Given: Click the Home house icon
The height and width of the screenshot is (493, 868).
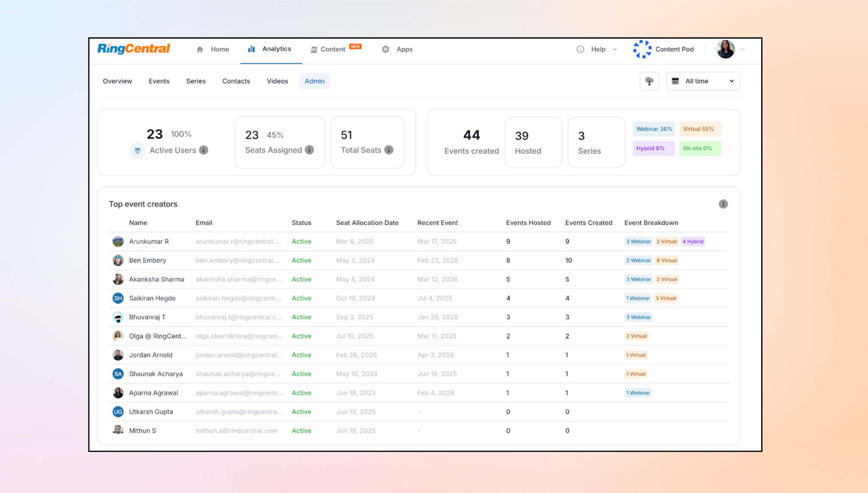Looking at the screenshot, I should coord(200,49).
